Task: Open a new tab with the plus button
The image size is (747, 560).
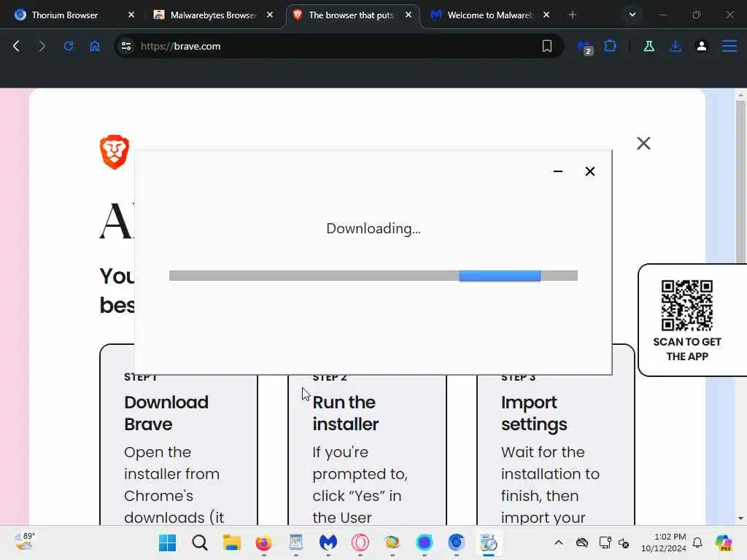Action: (573, 15)
